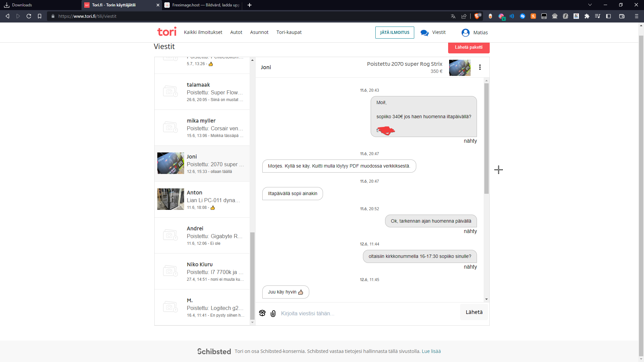
Task: Open the puzzle-piece extensions menu
Action: (x=587, y=16)
